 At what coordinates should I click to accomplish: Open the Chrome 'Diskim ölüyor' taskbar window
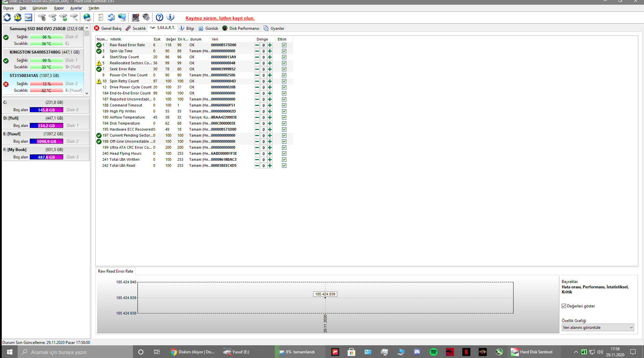click(x=192, y=352)
